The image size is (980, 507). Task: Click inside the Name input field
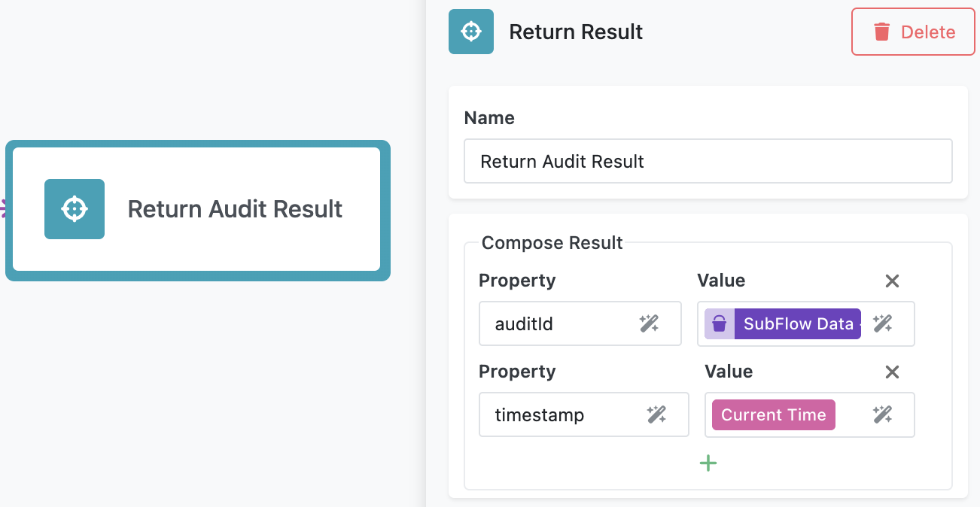(x=708, y=161)
